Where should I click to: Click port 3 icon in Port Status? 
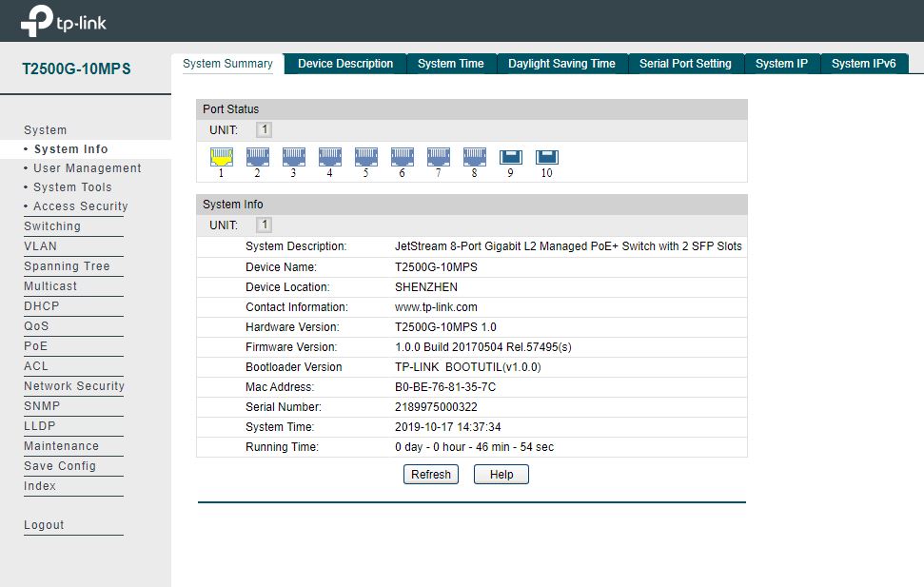click(293, 157)
